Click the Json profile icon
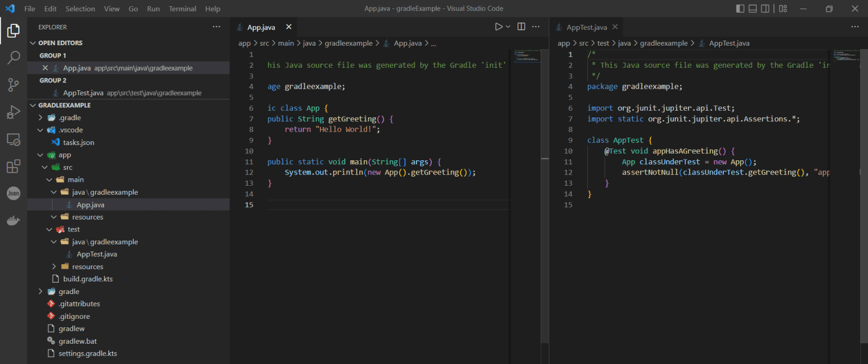This screenshot has width=868, height=364. click(x=14, y=193)
